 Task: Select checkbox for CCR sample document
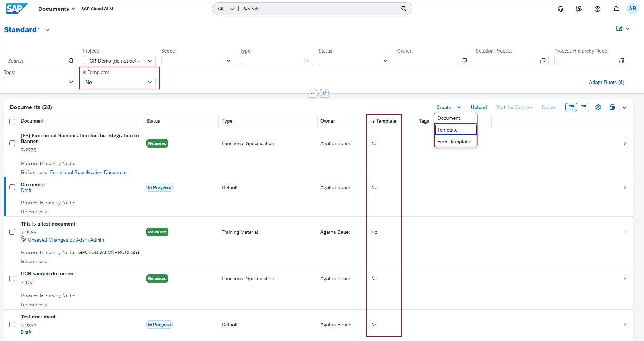[x=12, y=278]
